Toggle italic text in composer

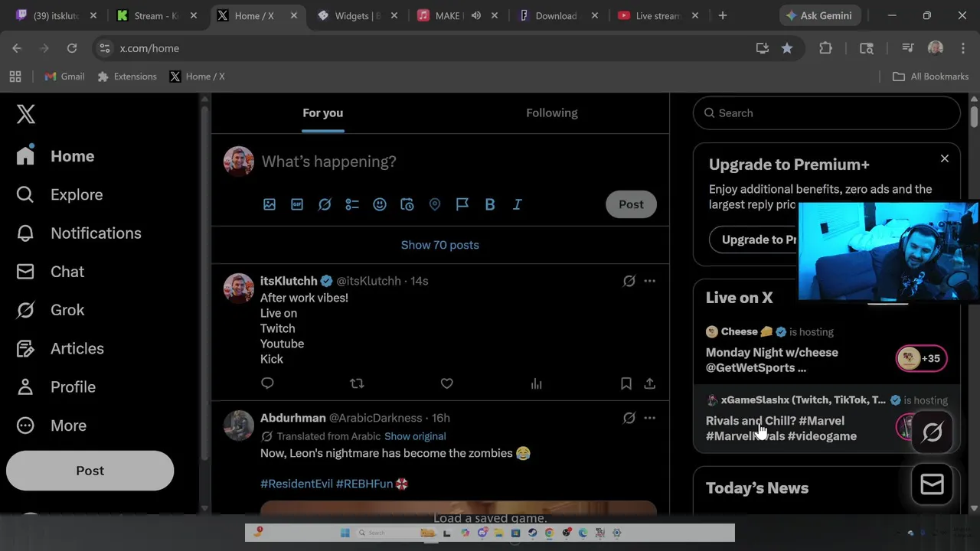(x=518, y=204)
